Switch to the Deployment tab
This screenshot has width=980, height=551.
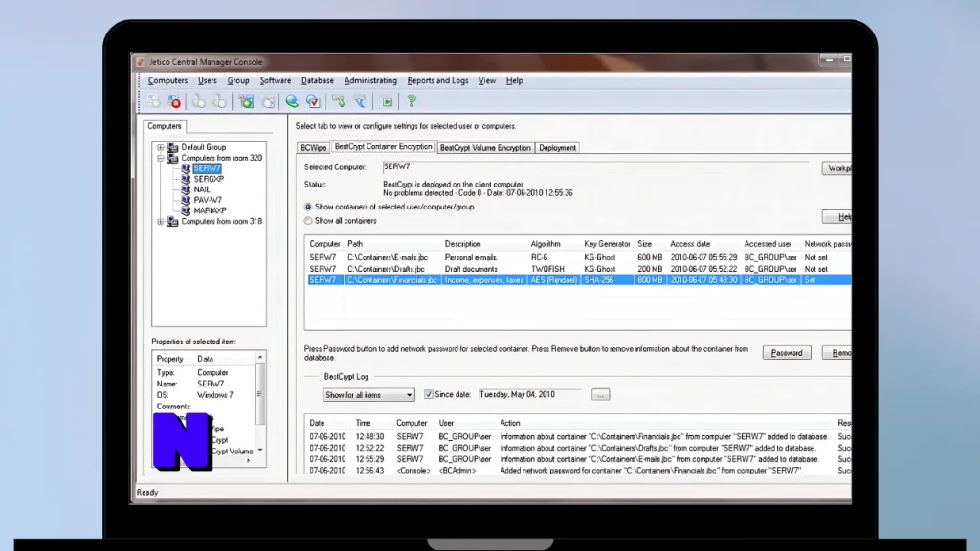(557, 148)
